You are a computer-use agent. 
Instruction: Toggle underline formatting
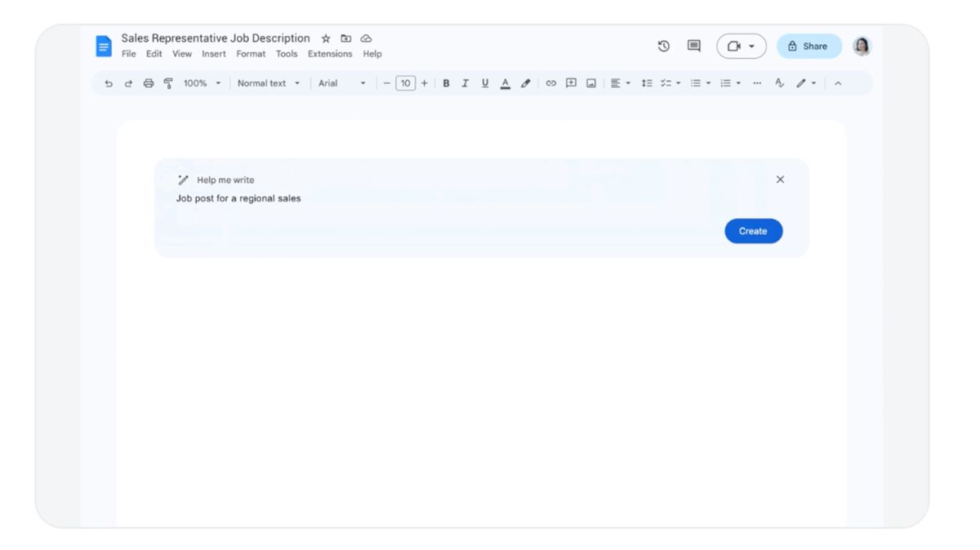[483, 82]
